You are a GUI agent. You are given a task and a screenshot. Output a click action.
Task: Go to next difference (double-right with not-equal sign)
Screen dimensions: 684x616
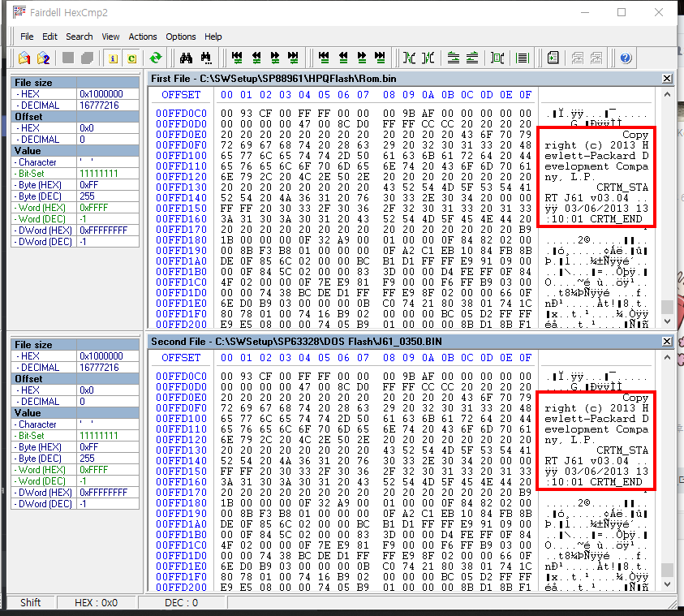(x=275, y=58)
